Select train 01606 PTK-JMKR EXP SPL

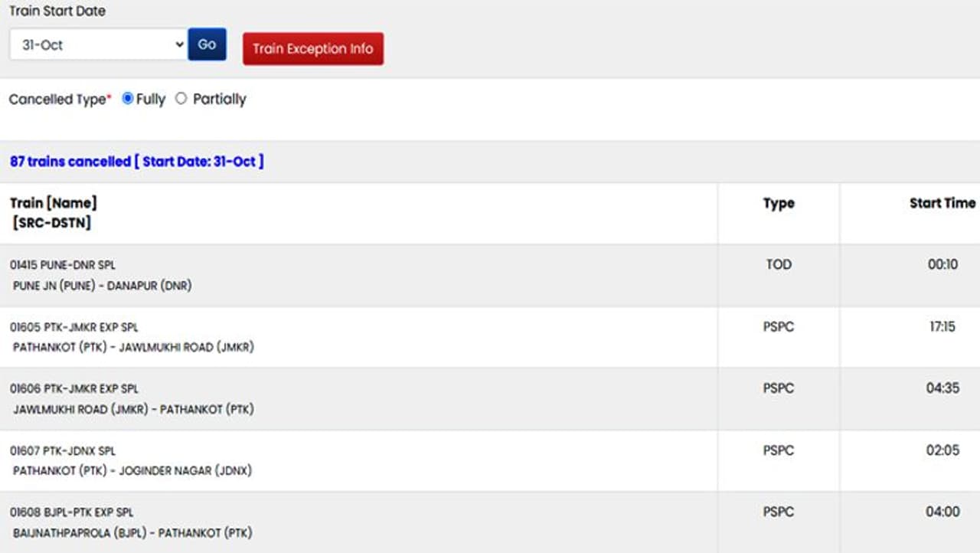(74, 388)
